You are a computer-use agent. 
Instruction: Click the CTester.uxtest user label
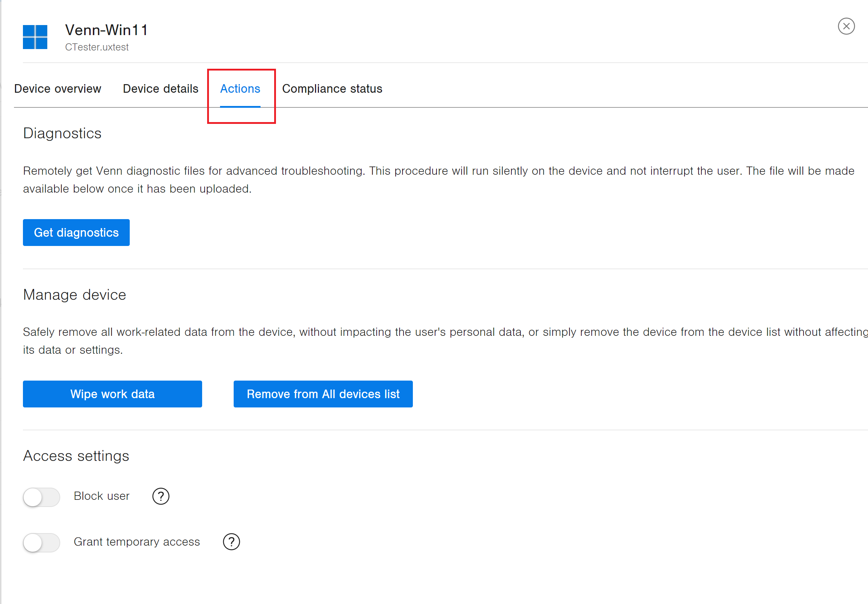click(97, 47)
